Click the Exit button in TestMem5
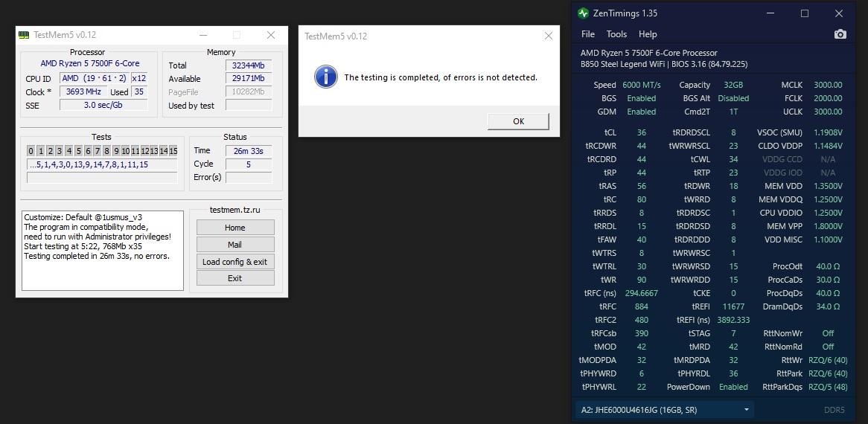 tap(234, 278)
